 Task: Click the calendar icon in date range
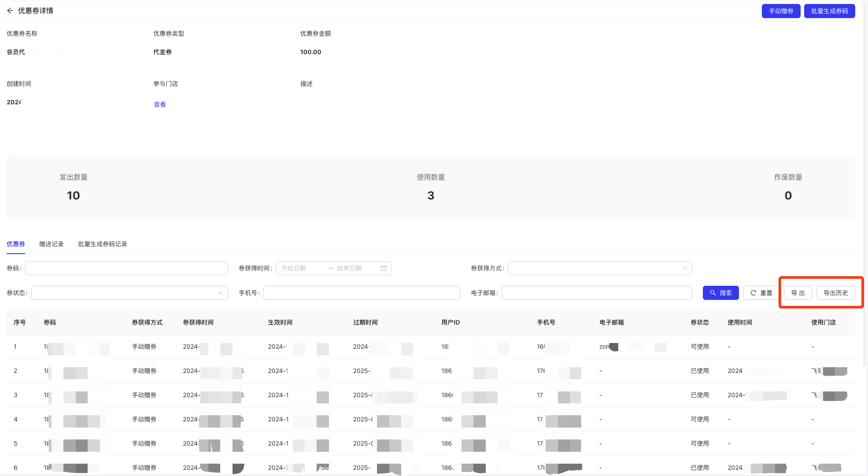pyautogui.click(x=384, y=268)
